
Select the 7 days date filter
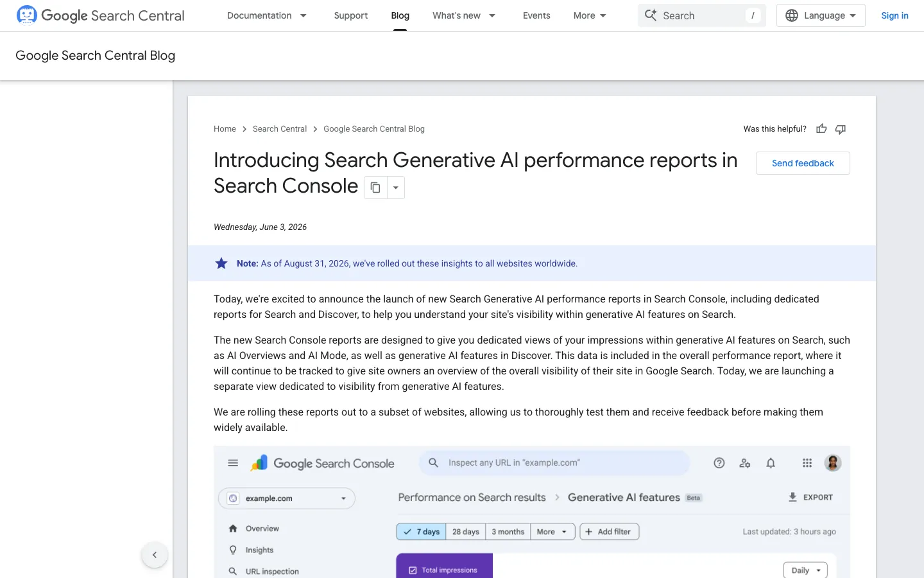tap(422, 532)
